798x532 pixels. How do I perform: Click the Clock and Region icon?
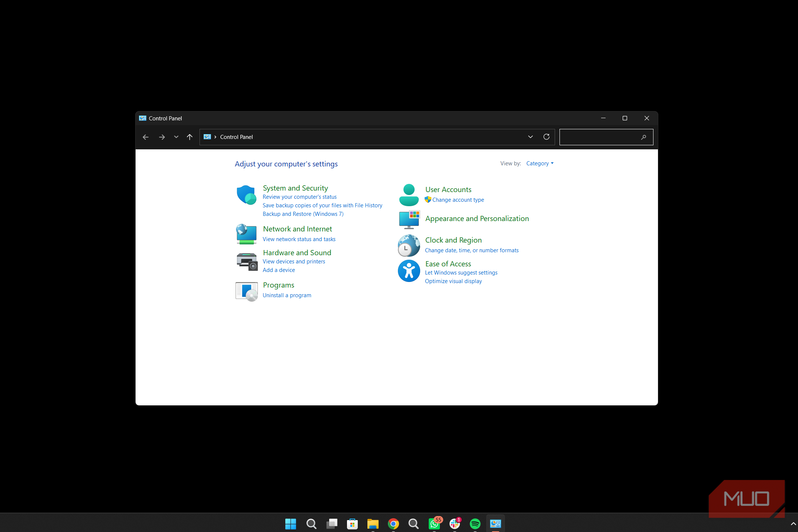pyautogui.click(x=409, y=246)
